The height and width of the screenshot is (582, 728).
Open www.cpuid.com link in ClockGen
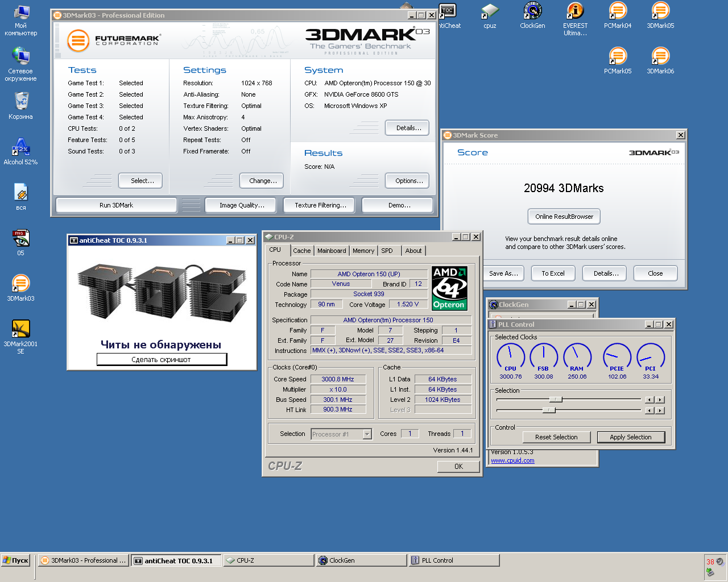coord(512,460)
